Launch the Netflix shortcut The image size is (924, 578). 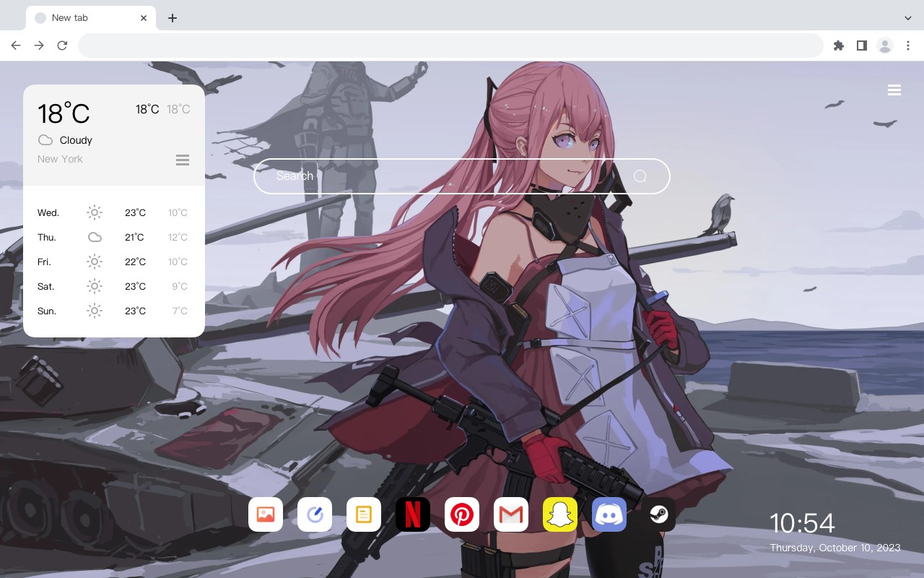click(x=413, y=514)
